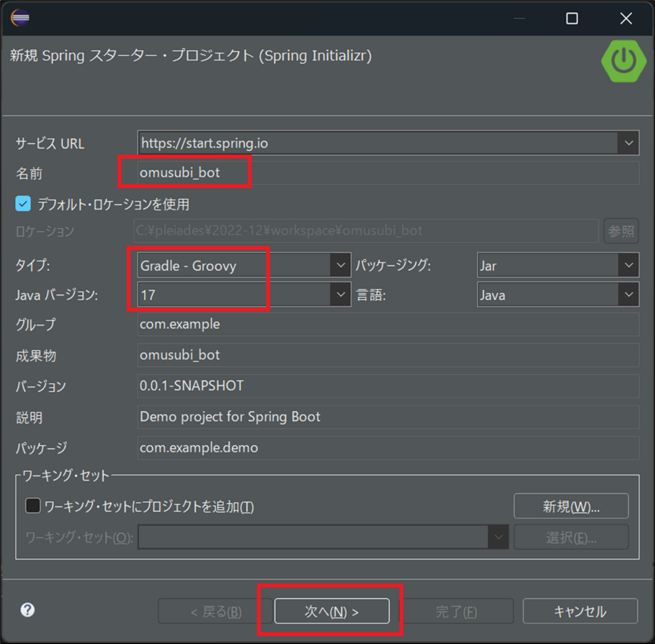Open the Java version dropdown showing 17
The width and height of the screenshot is (655, 644).
[340, 295]
